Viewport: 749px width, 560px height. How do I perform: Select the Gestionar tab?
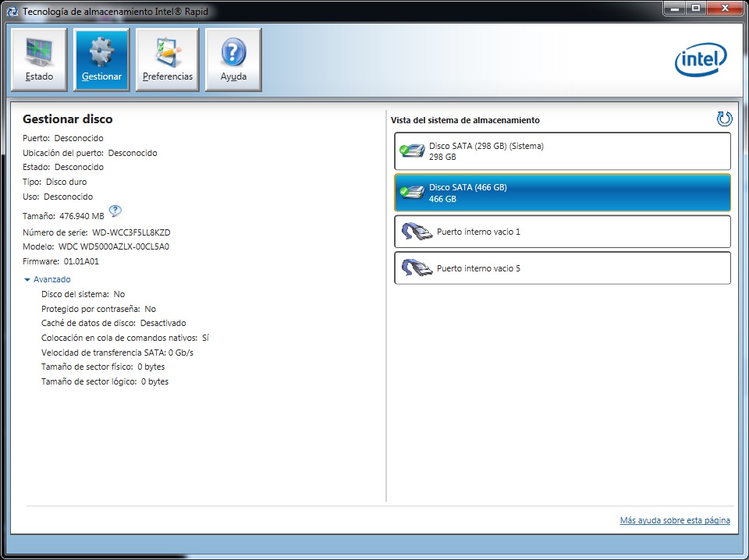pos(101,60)
